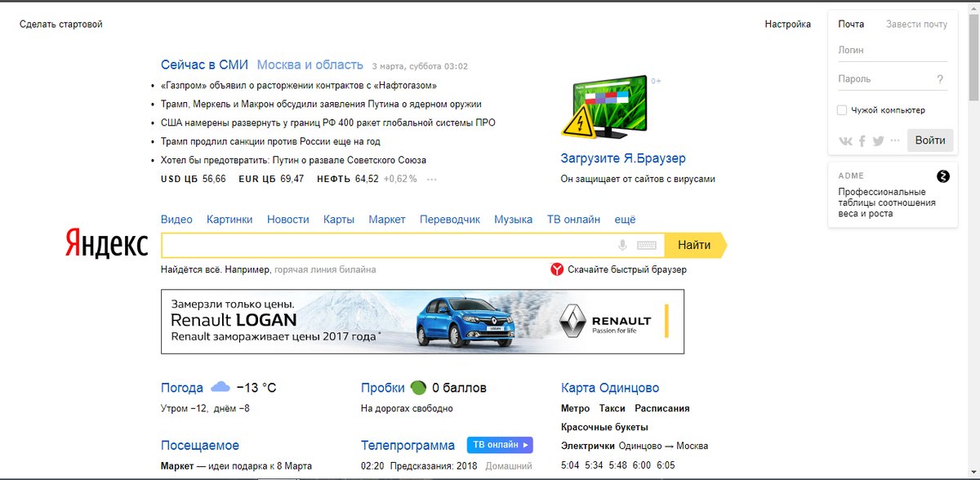Click 'Сделать стартовой' link
The image size is (980, 480).
61,24
